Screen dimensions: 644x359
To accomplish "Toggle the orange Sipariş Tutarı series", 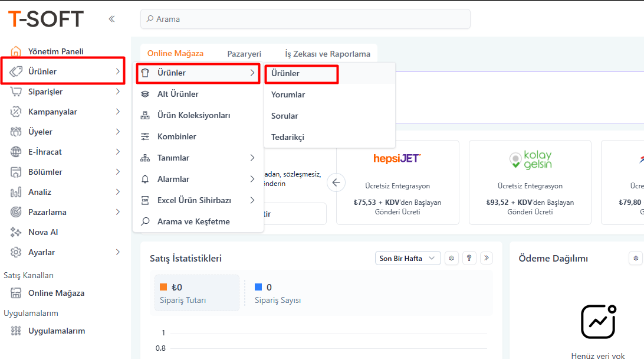I will 164,288.
